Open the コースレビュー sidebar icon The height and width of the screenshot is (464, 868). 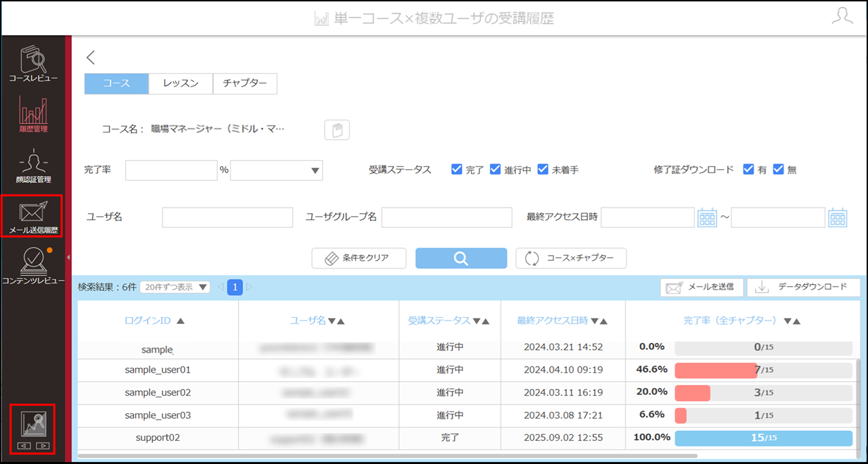click(33, 64)
